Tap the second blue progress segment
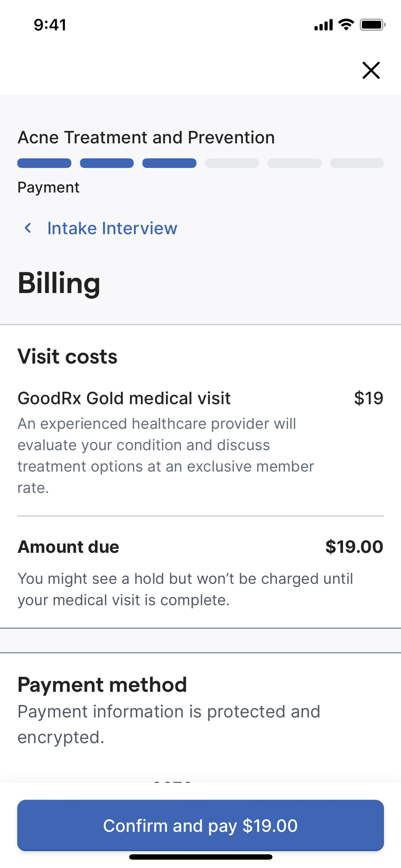401x868 pixels. (x=107, y=163)
